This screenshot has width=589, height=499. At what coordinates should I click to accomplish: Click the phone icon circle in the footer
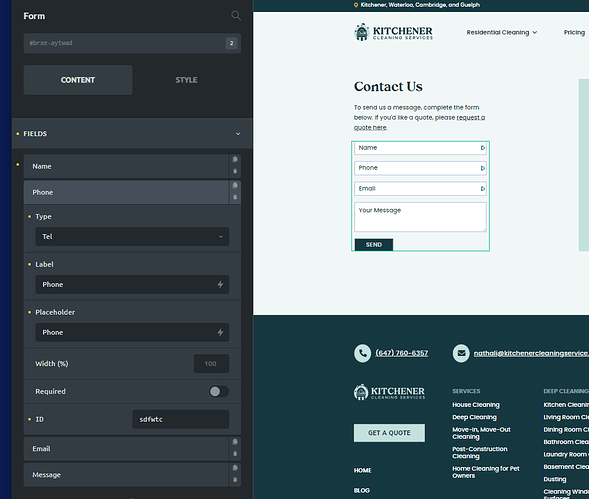tap(362, 353)
